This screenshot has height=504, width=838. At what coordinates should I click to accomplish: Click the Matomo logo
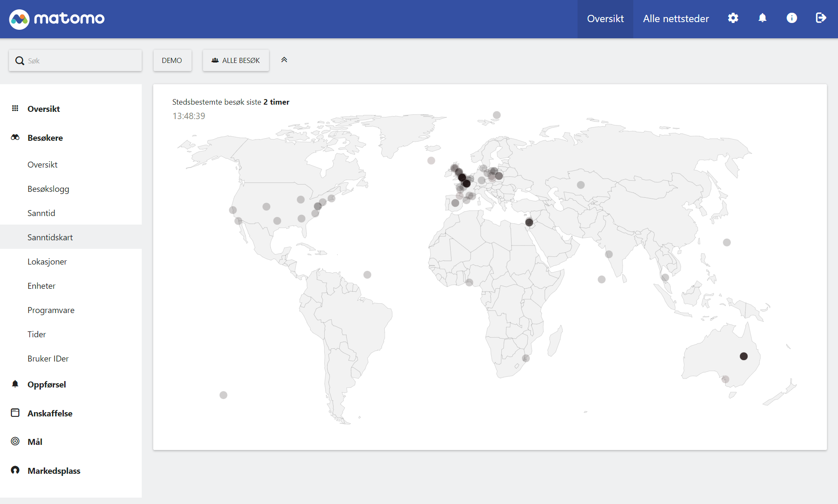coord(57,19)
